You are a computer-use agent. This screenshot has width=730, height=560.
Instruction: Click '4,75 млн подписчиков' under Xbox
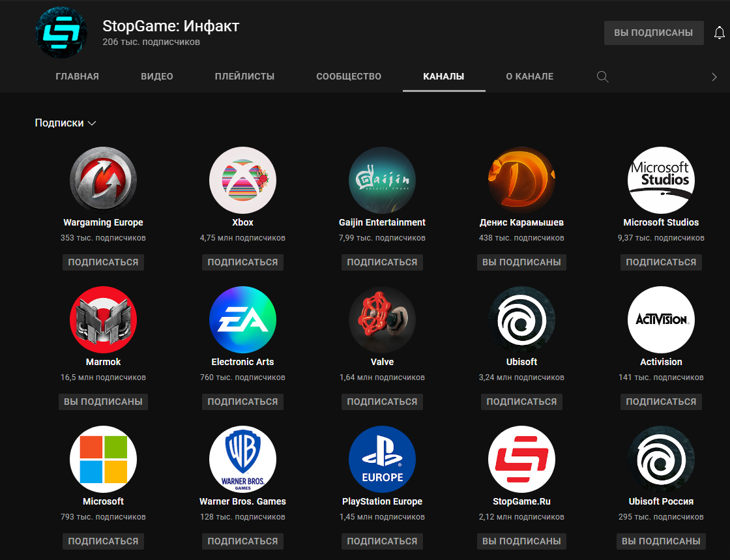[242, 238]
